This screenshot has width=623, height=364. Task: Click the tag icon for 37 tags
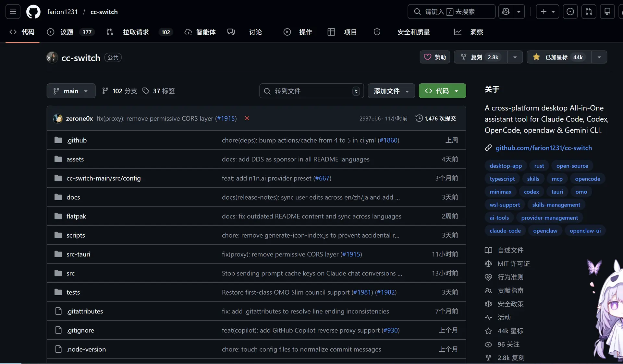pos(146,91)
